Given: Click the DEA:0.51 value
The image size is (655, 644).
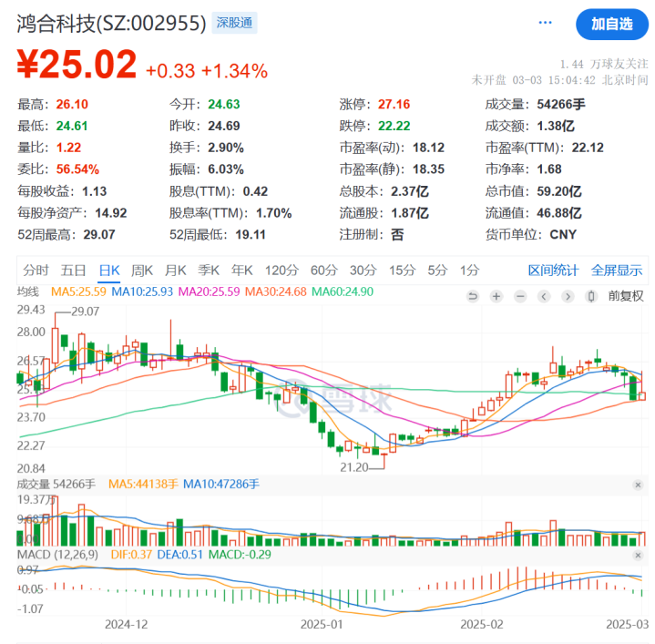Looking at the screenshot, I should point(179,555).
